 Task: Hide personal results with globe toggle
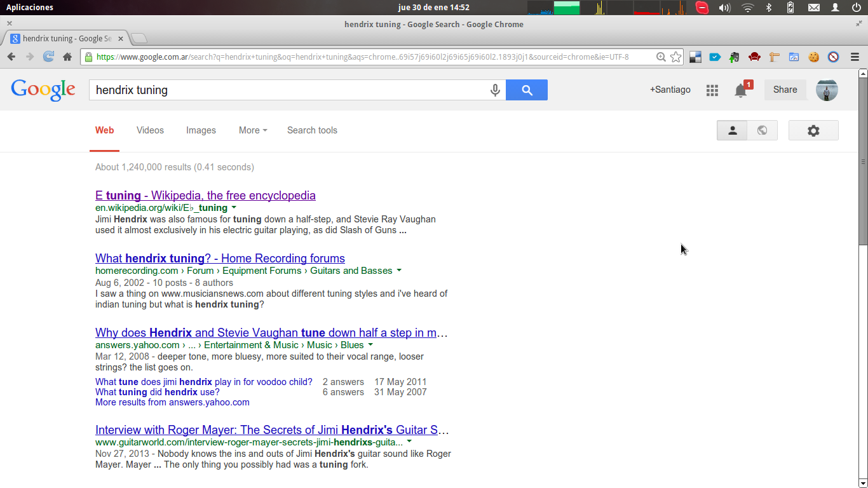pos(763,130)
